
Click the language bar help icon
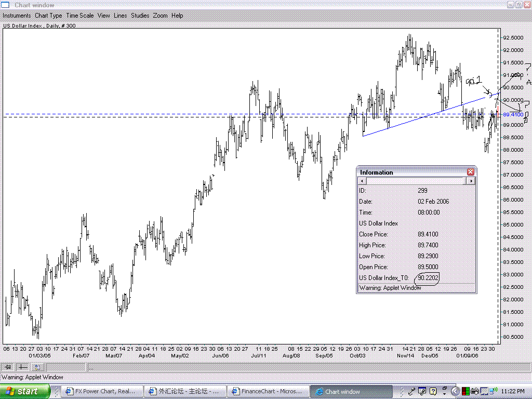point(433,391)
